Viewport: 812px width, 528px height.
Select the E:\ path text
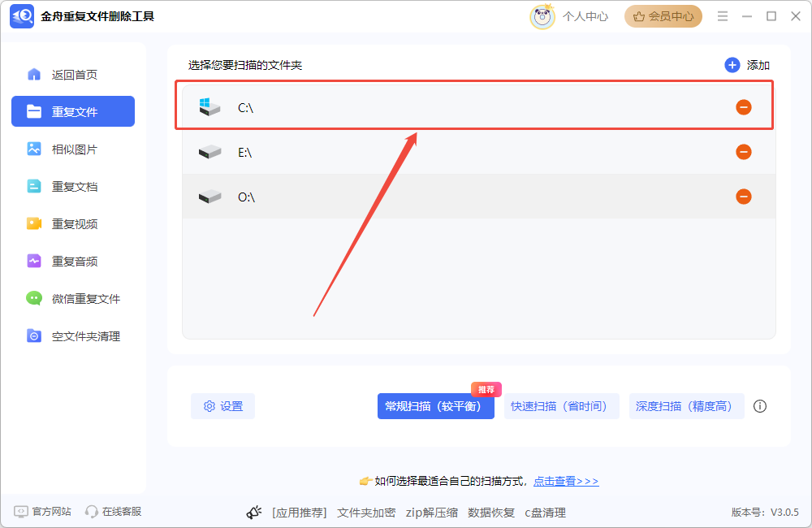click(245, 153)
